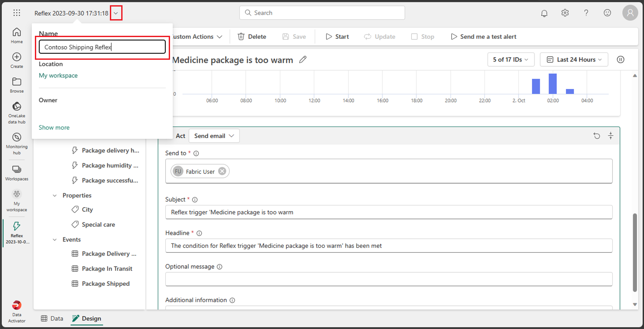Open Custom Actions dropdown
This screenshot has width=644, height=329.
196,37
